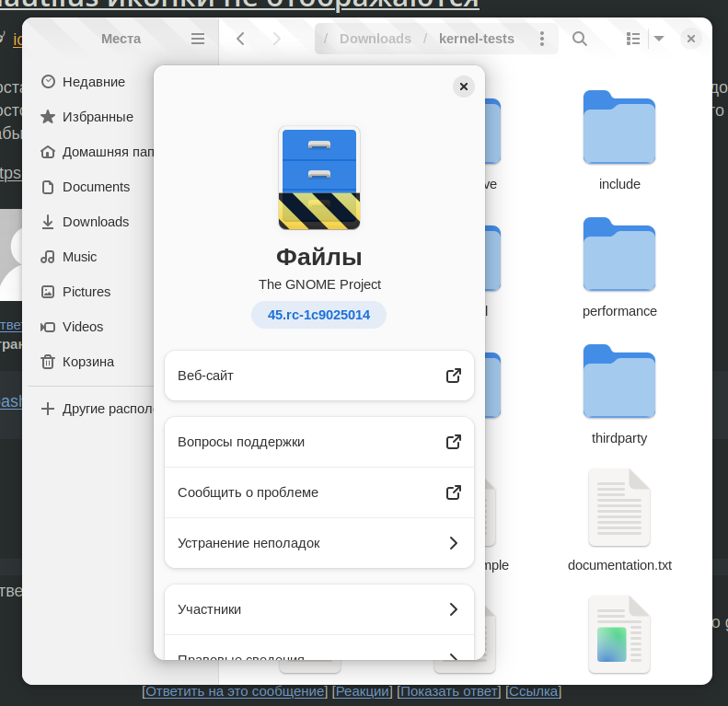
Task: Open view options dropdown arrow
Action: [659, 39]
